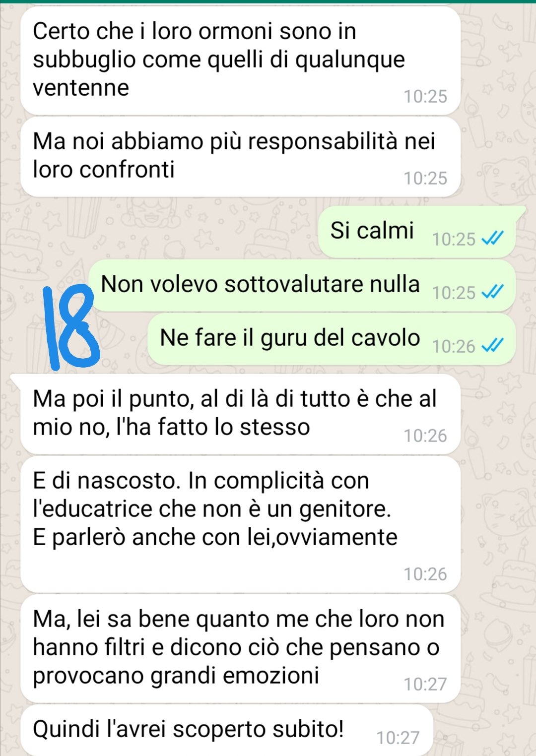Select the handwritten blue '18' annotation
This screenshot has width=536, height=756.
[x=70, y=327]
